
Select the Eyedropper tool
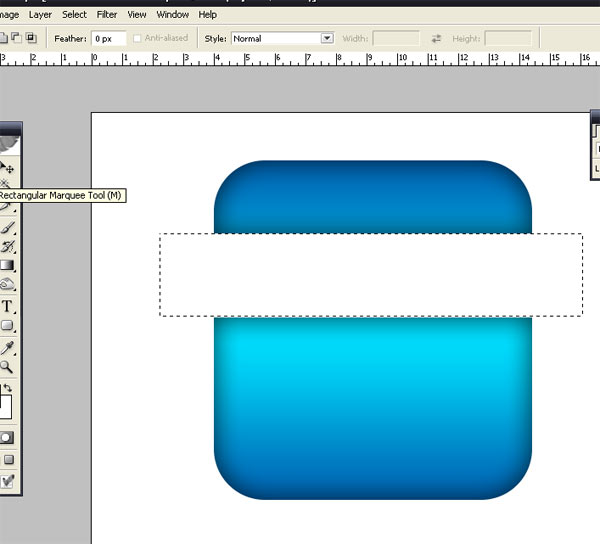pyautogui.click(x=8, y=348)
